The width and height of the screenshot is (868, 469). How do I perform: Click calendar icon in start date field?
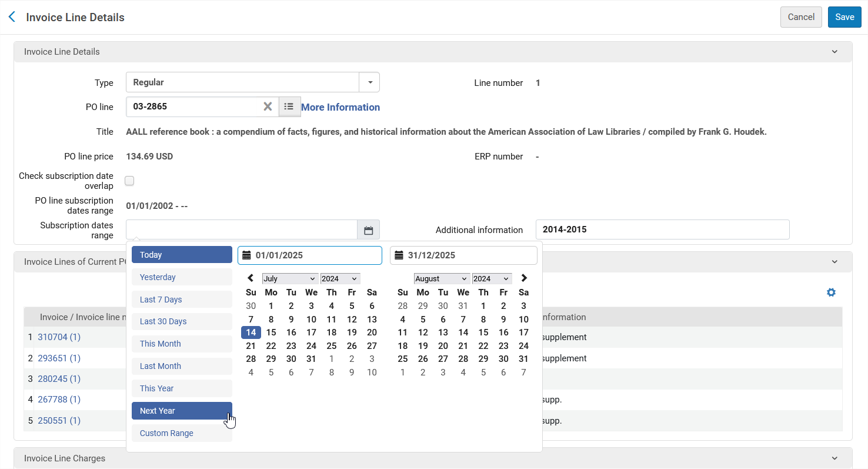pos(246,255)
